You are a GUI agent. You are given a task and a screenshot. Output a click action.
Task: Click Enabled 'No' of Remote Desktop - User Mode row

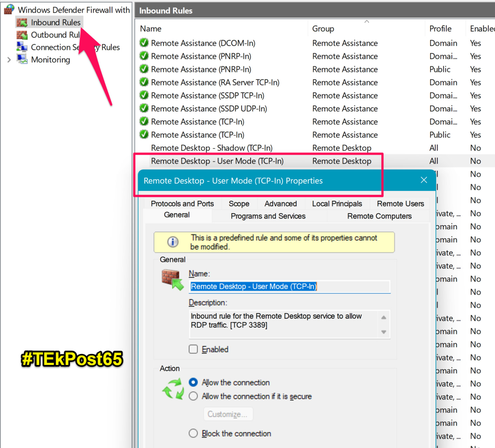pos(475,161)
